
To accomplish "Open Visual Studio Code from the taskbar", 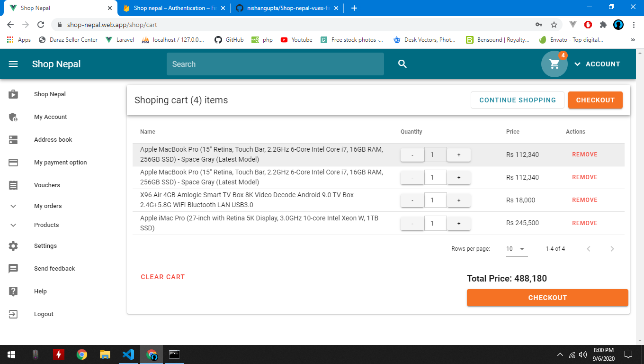I will click(x=128, y=355).
